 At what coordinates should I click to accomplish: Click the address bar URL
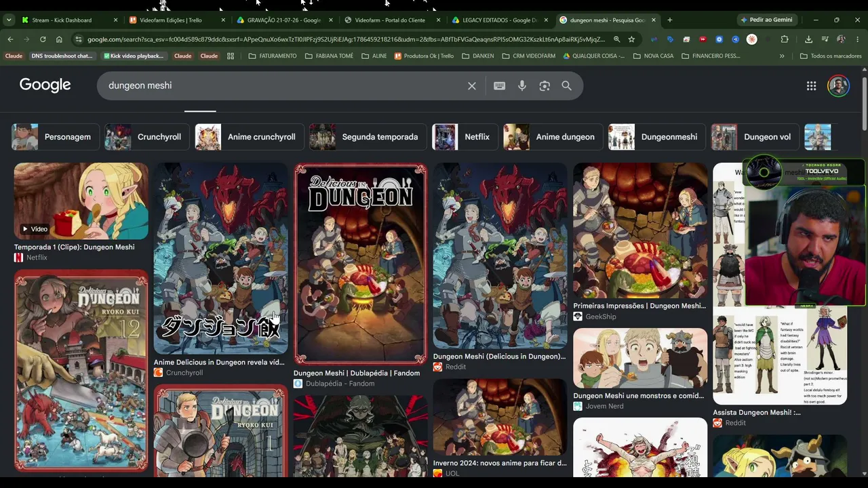(x=346, y=39)
